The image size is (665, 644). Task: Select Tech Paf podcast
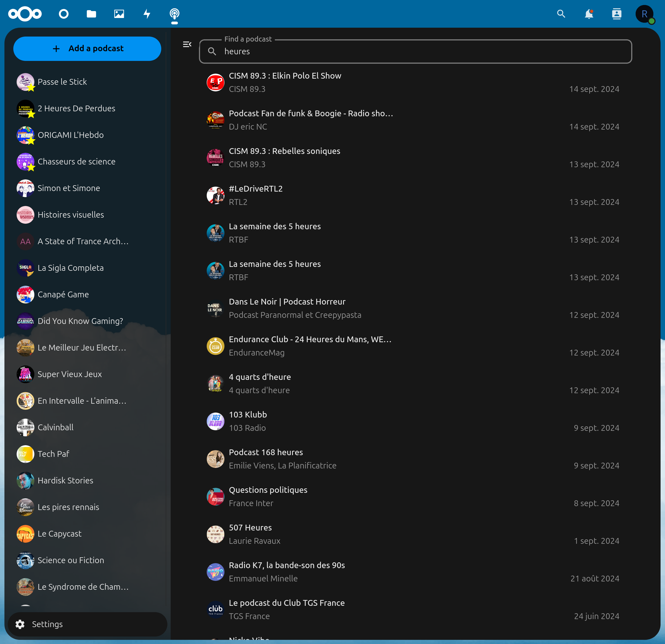tap(87, 454)
